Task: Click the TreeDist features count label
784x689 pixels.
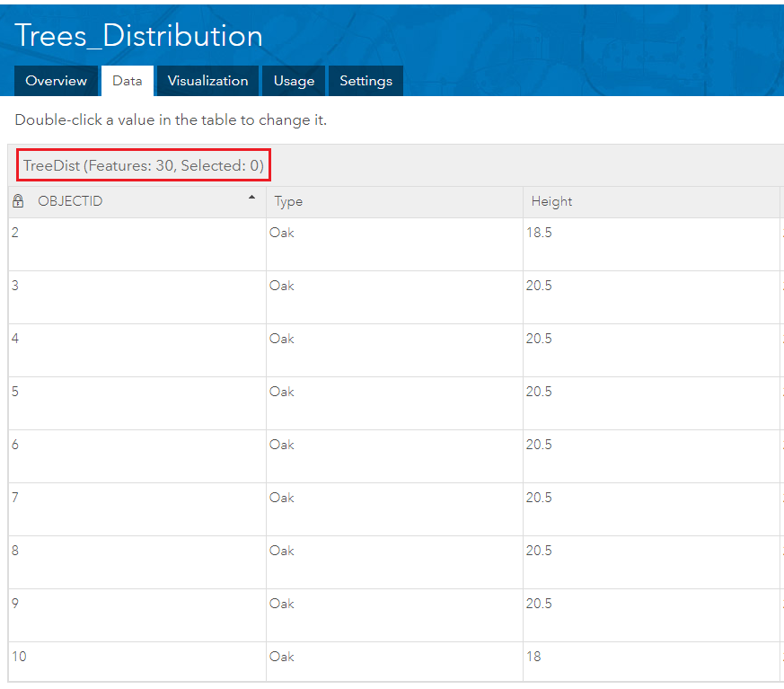Action: (144, 166)
